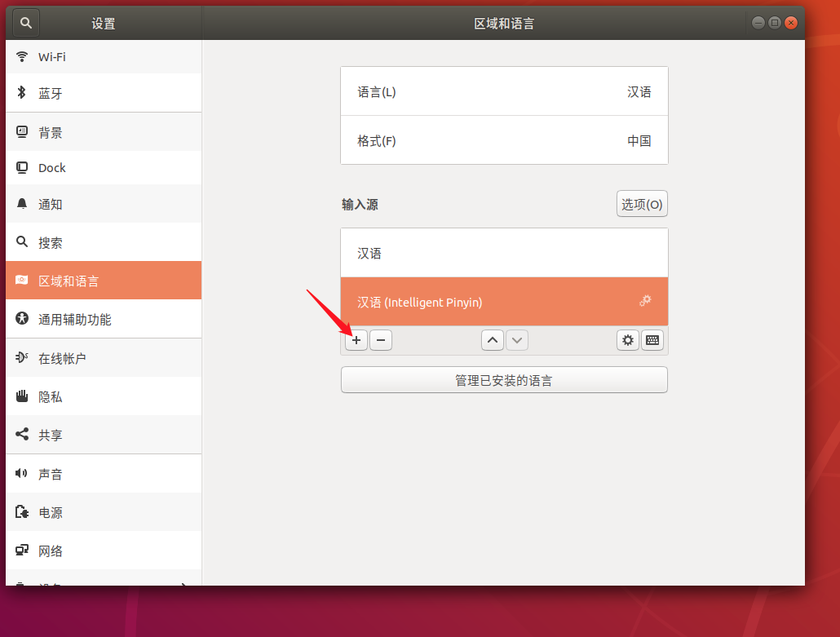The image size is (840, 637).
Task: Move selected input source up
Action: pyautogui.click(x=493, y=340)
